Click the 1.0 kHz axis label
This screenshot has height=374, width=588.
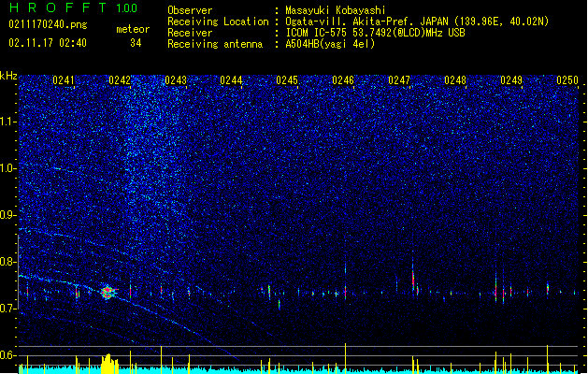pos(8,168)
